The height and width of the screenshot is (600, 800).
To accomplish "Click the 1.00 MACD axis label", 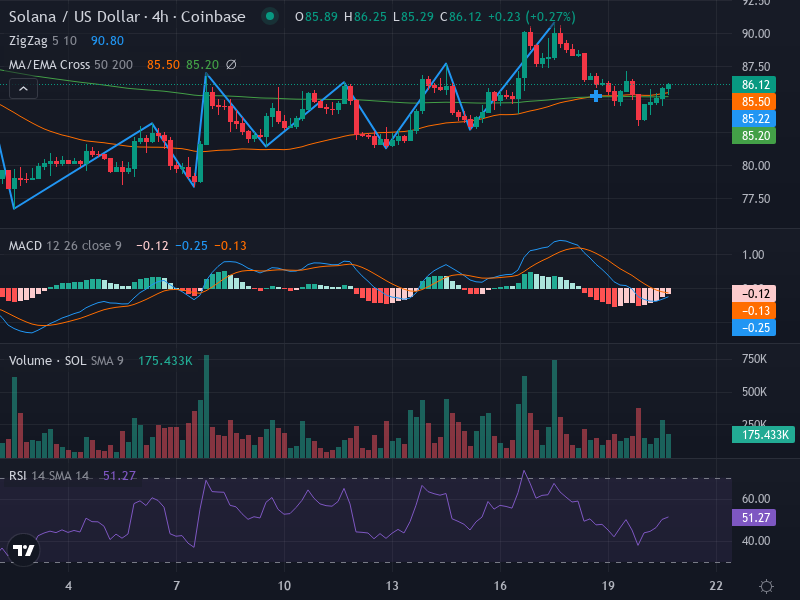I will [753, 255].
